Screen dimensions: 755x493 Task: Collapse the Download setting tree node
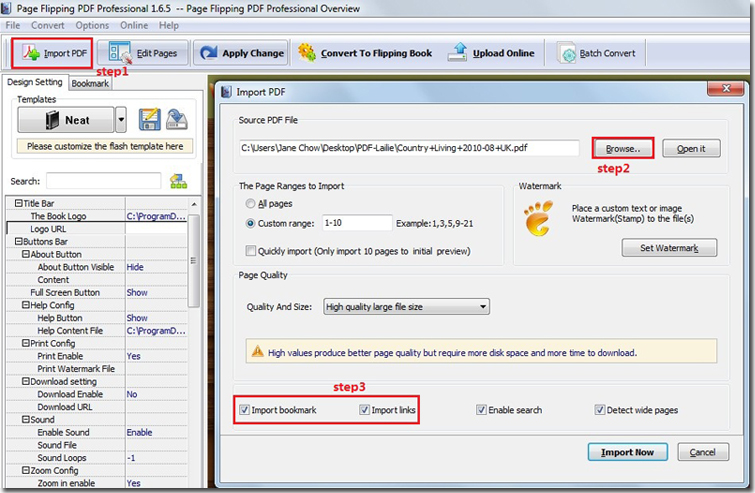click(x=26, y=381)
